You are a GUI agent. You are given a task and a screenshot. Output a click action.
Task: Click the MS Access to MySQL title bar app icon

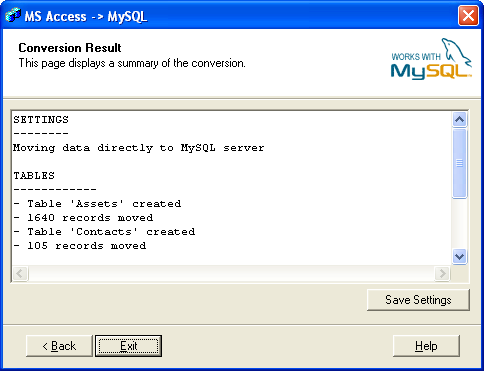pyautogui.click(x=13, y=15)
